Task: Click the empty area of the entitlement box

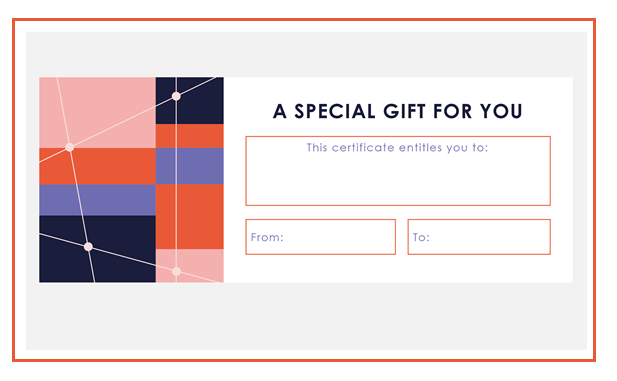Action: tap(398, 179)
